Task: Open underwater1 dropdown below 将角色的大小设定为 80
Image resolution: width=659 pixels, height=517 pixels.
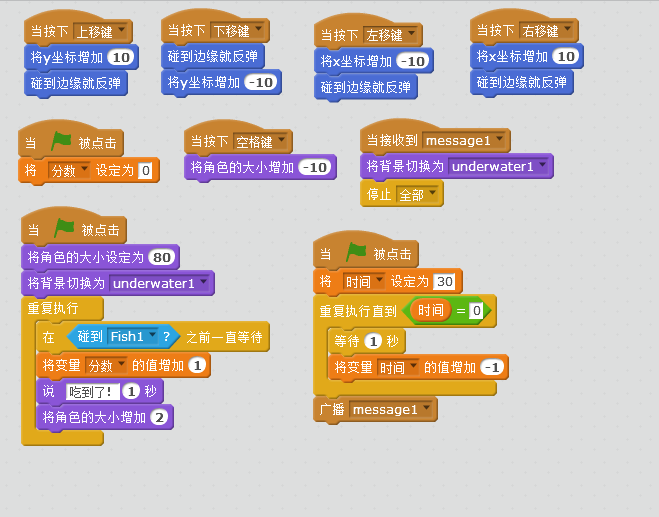Action: [x=160, y=283]
